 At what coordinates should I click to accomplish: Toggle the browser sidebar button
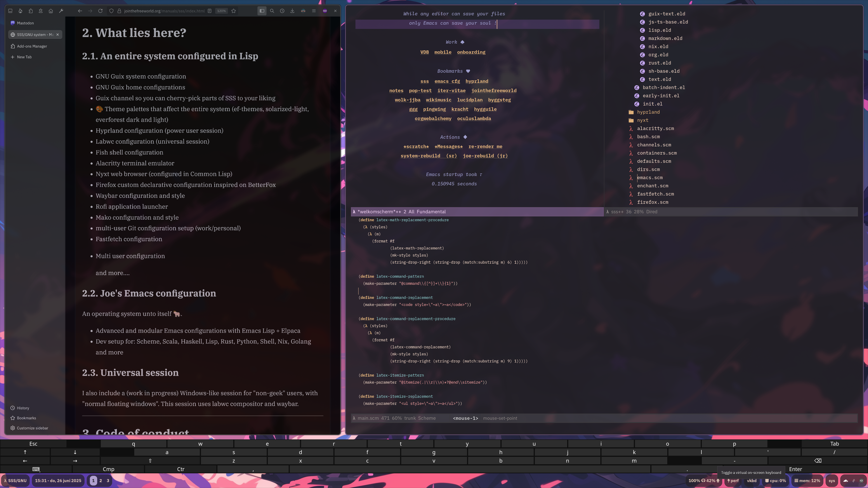262,11
